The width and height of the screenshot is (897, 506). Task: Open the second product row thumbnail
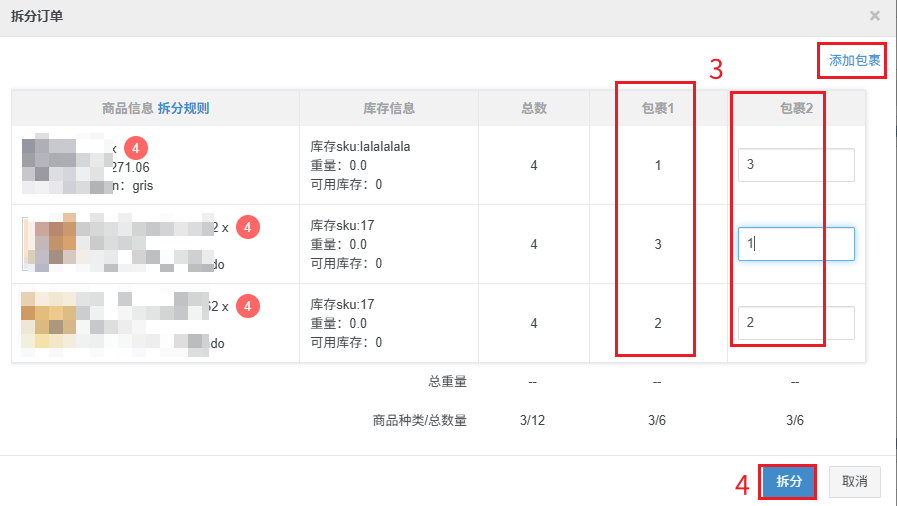point(62,244)
